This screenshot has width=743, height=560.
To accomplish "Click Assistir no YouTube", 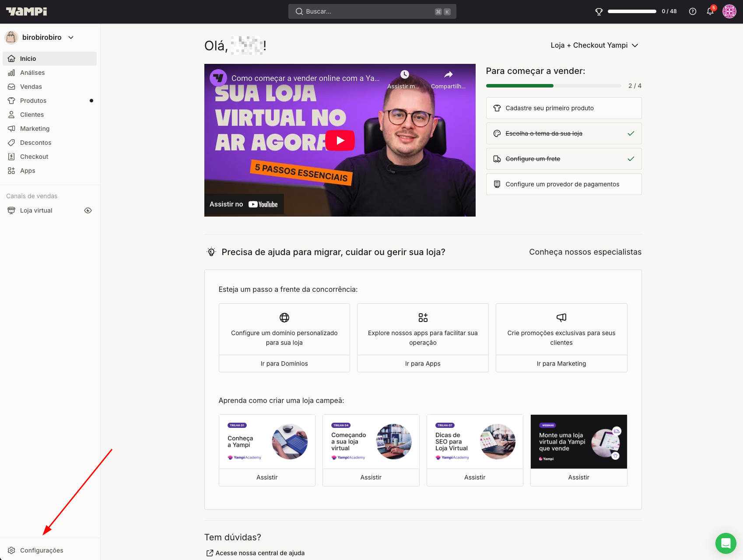I will tap(244, 204).
